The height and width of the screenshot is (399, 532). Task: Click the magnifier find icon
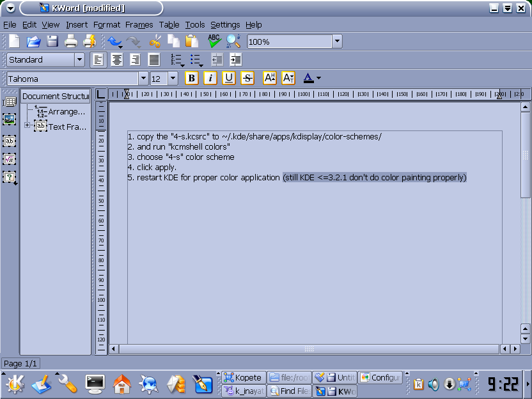(233, 41)
